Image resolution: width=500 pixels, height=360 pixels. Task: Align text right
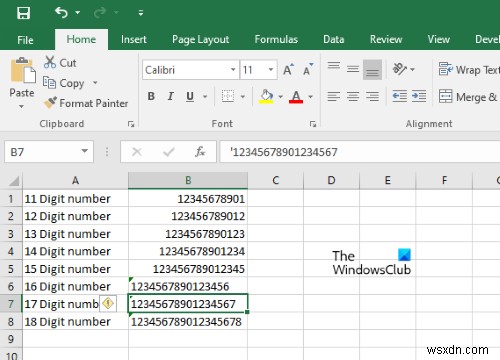point(372,97)
